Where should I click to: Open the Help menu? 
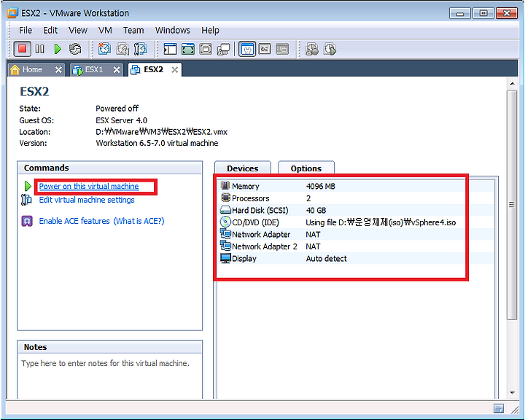[x=210, y=30]
